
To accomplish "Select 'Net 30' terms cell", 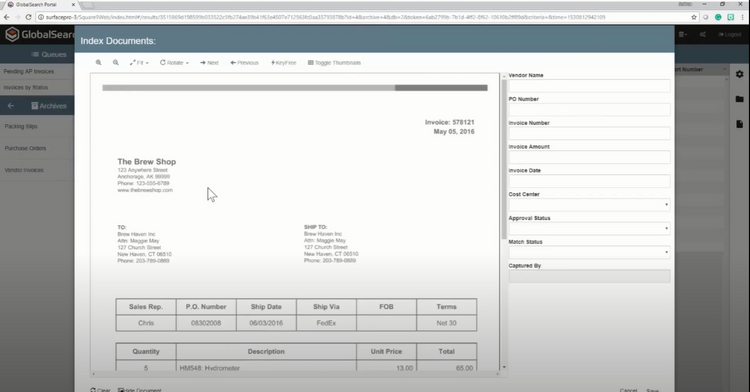I will (446, 323).
